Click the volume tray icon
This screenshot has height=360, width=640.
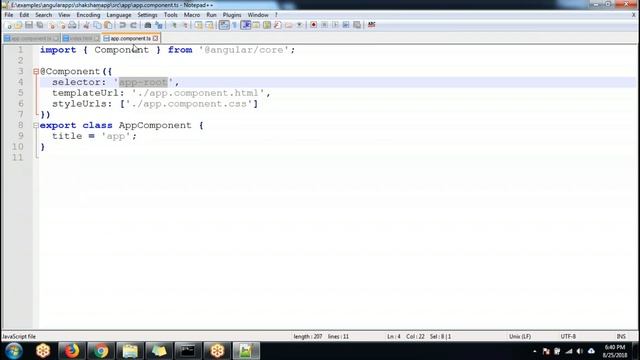(580, 351)
